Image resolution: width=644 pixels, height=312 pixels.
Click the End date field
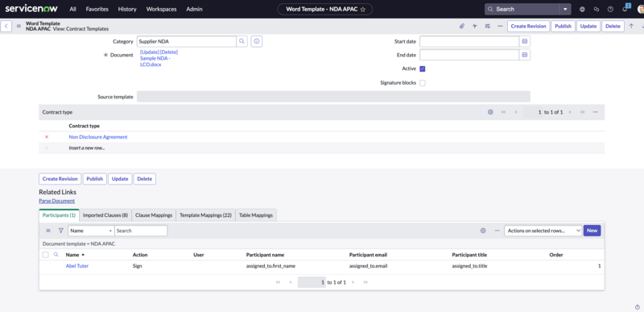point(469,55)
